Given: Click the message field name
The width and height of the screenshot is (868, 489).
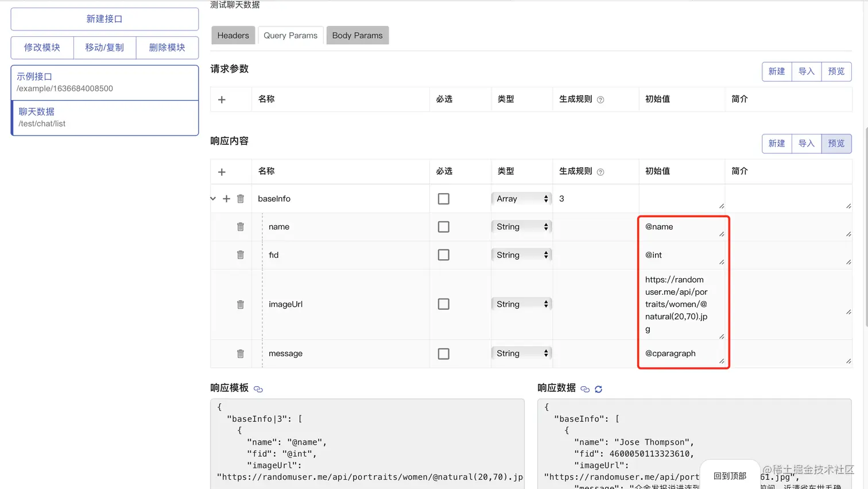Looking at the screenshot, I should [285, 353].
